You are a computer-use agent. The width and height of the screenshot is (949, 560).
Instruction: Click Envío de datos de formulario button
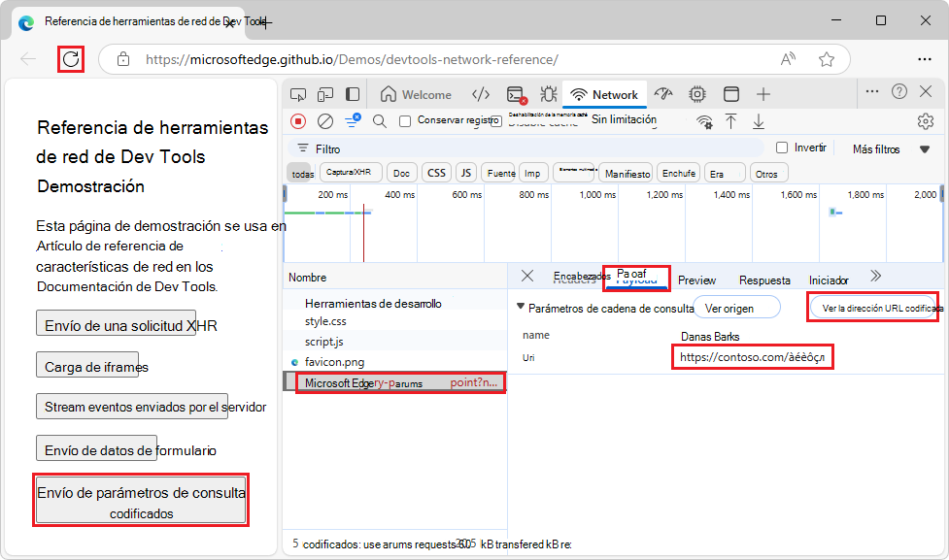97,448
